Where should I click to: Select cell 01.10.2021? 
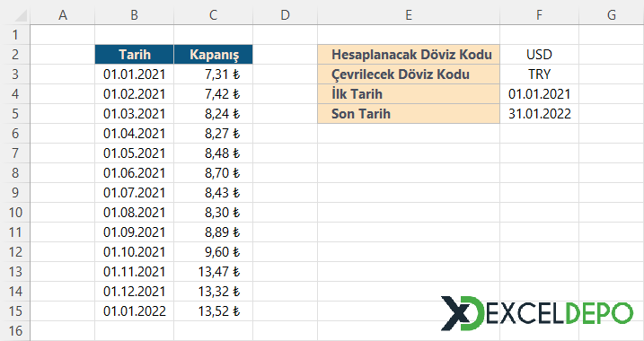135,251
